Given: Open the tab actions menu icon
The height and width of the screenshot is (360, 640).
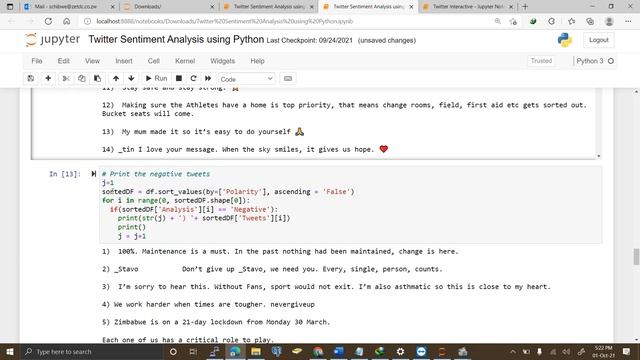Looking at the screenshot, I should 10,7.
